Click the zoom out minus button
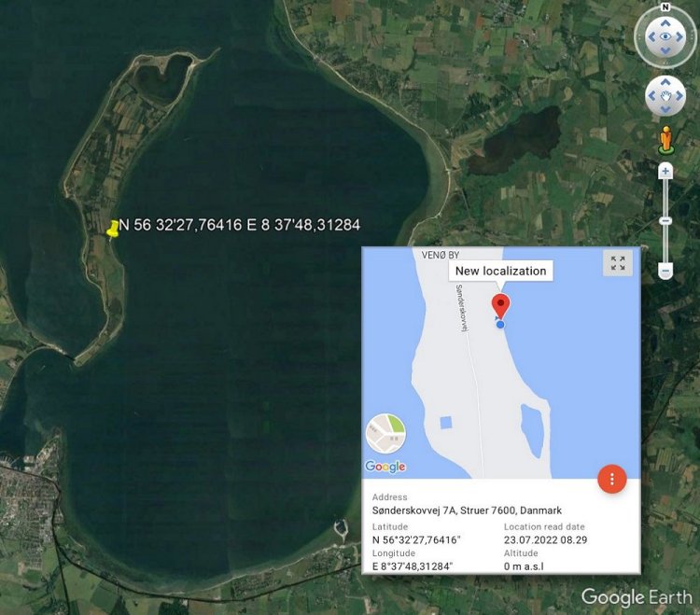Image resolution: width=700 pixels, height=615 pixels. (x=665, y=271)
